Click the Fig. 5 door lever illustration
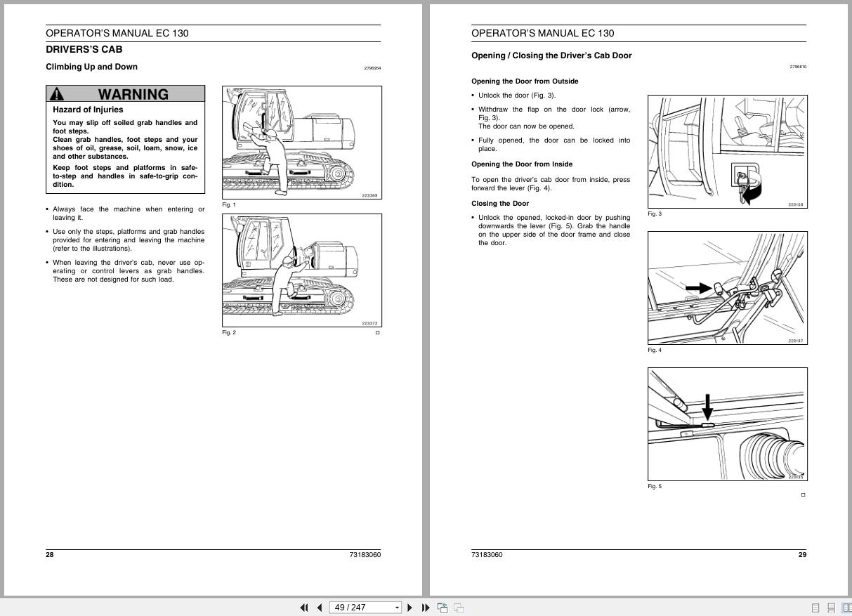This screenshot has height=616, width=852. point(727,424)
